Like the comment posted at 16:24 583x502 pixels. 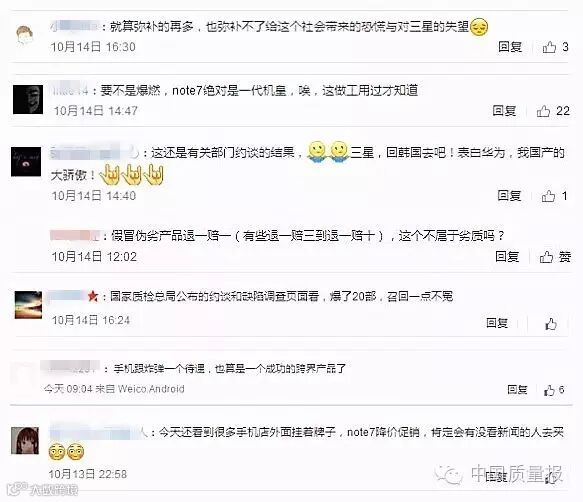pos(551,324)
